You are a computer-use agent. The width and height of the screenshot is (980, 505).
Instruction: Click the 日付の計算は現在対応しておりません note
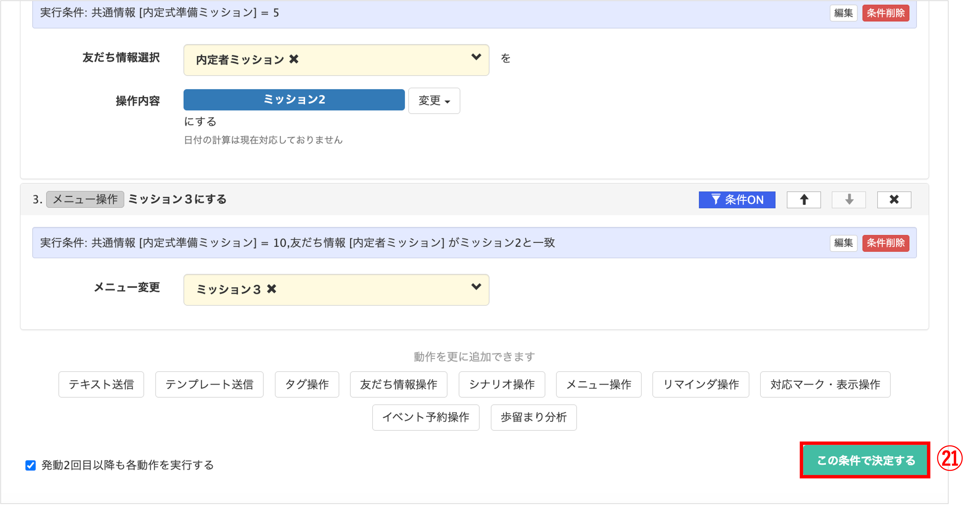[x=263, y=140]
